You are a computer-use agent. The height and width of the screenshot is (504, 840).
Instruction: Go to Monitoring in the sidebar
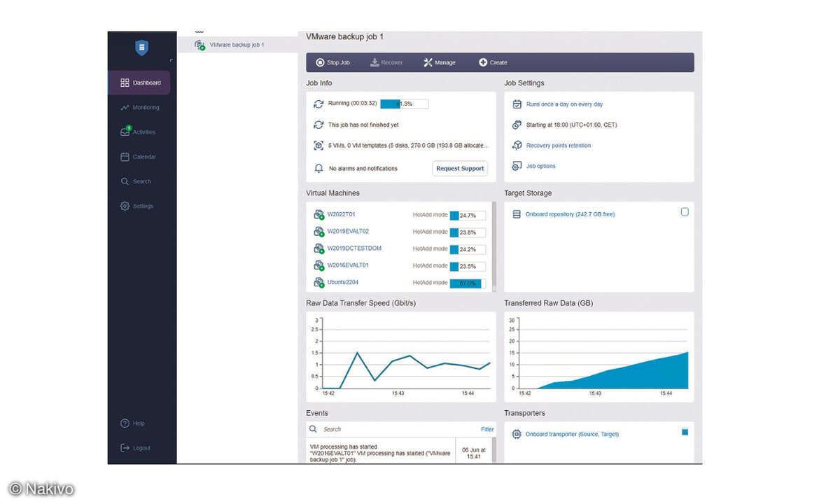[140, 107]
